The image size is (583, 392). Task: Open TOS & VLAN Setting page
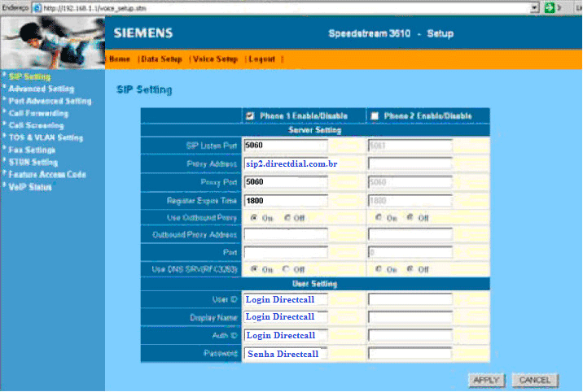(46, 137)
